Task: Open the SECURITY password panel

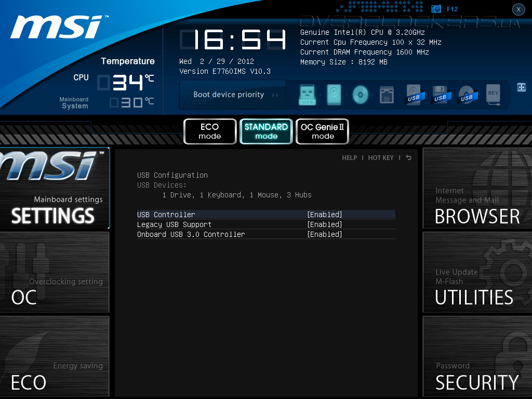Action: [x=477, y=356]
